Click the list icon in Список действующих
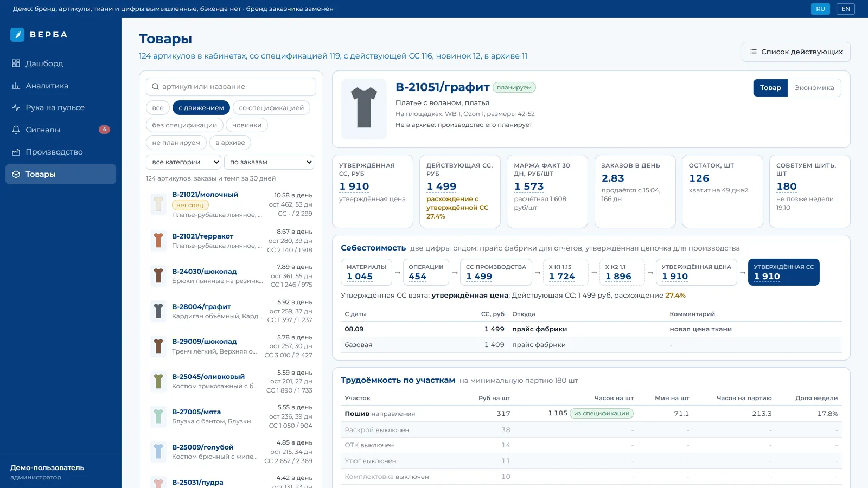 point(753,52)
